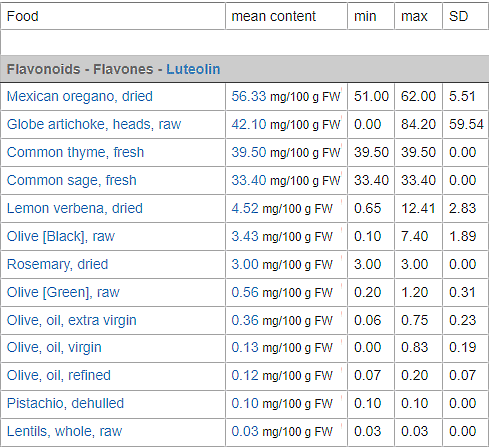Open Lentils, whole, raw entry
The width and height of the screenshot is (490, 448).
[x=64, y=431]
